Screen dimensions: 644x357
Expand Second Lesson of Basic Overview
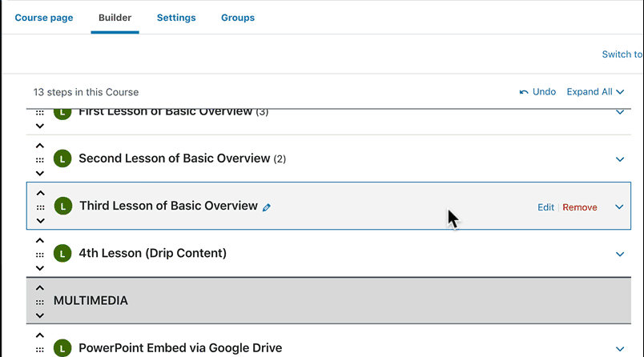619,159
